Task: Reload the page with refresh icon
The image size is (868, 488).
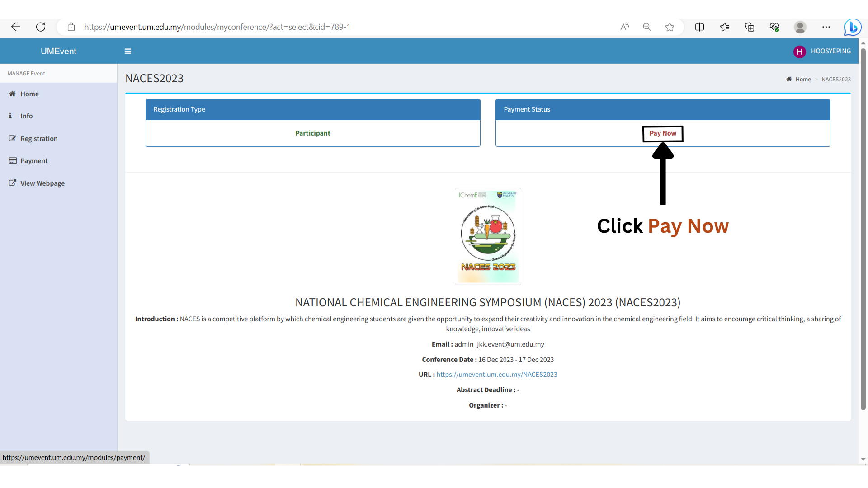Action: pos(41,27)
